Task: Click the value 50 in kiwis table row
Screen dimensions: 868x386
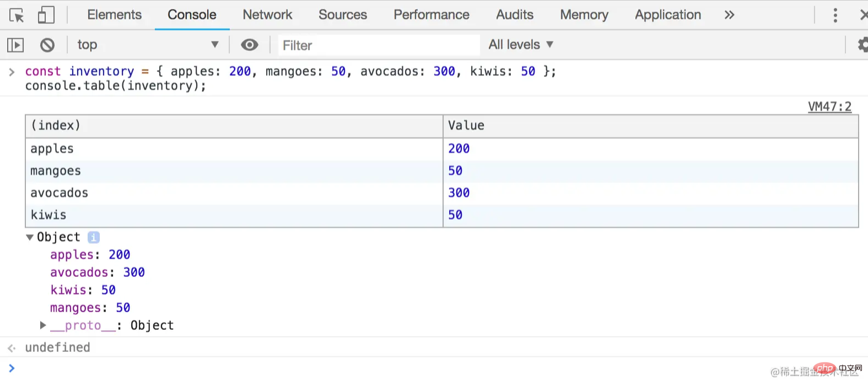Action: (x=455, y=215)
